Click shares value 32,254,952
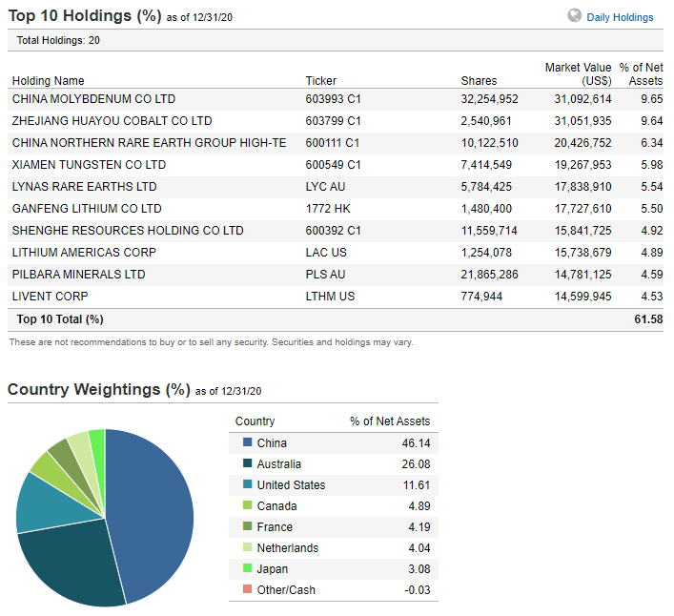Screen dimensions: 674x616 pos(490,99)
